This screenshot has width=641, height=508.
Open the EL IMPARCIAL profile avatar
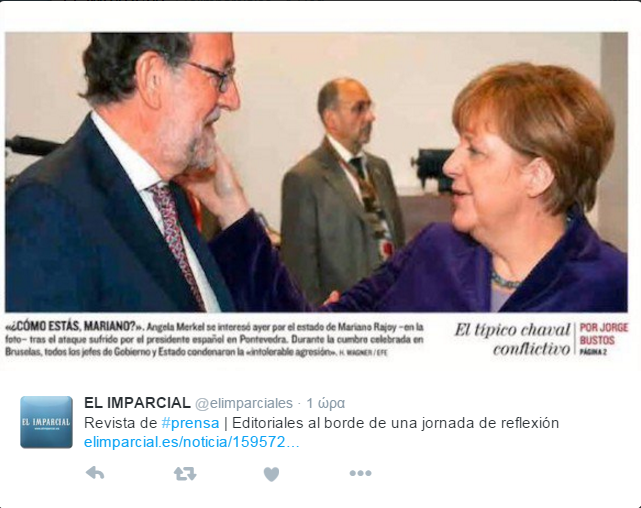(46, 422)
